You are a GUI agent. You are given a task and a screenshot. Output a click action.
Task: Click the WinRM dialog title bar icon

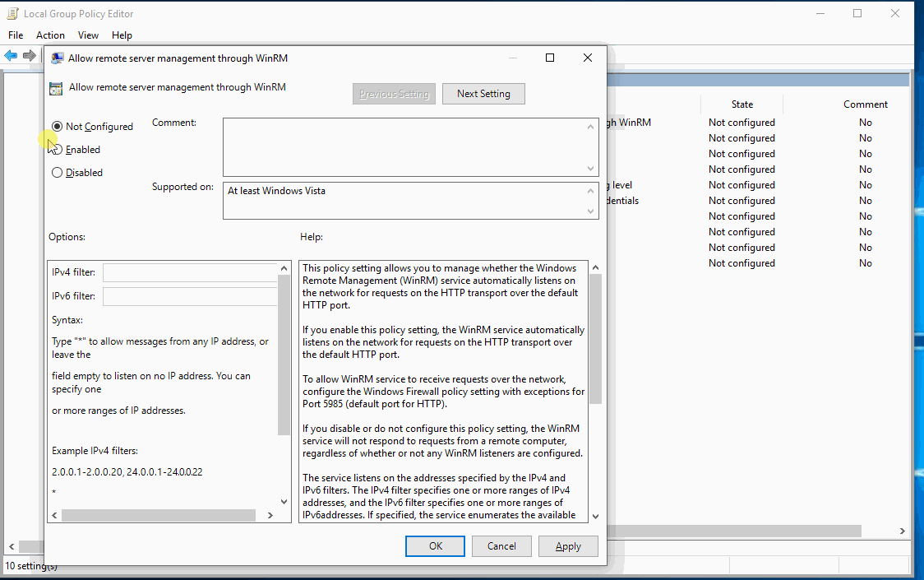pyautogui.click(x=56, y=58)
